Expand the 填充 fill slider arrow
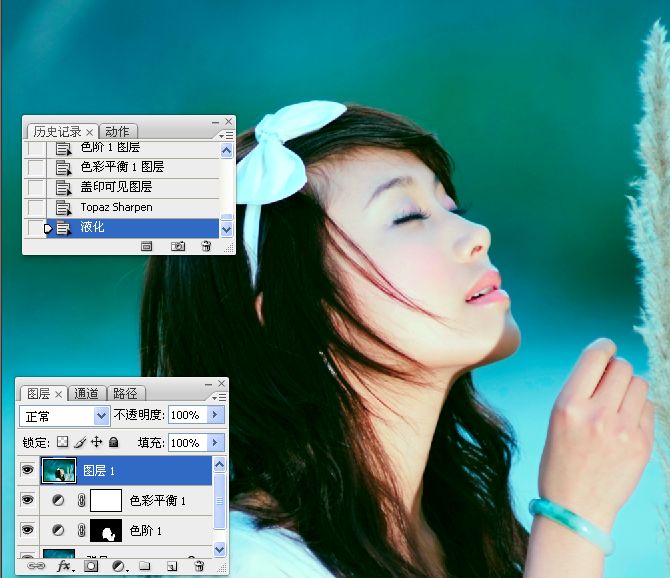The image size is (670, 578). click(x=217, y=442)
